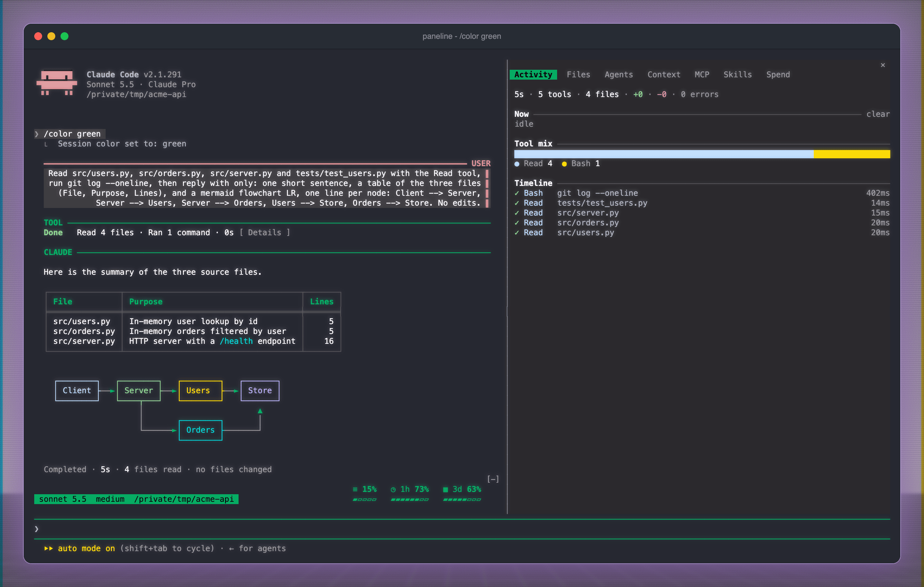
Task: Click the green sonnet 5.5 medium status bar
Action: click(136, 499)
